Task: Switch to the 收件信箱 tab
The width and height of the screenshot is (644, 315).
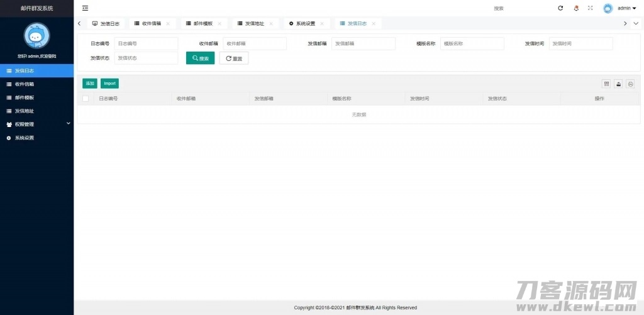Action: 148,23
